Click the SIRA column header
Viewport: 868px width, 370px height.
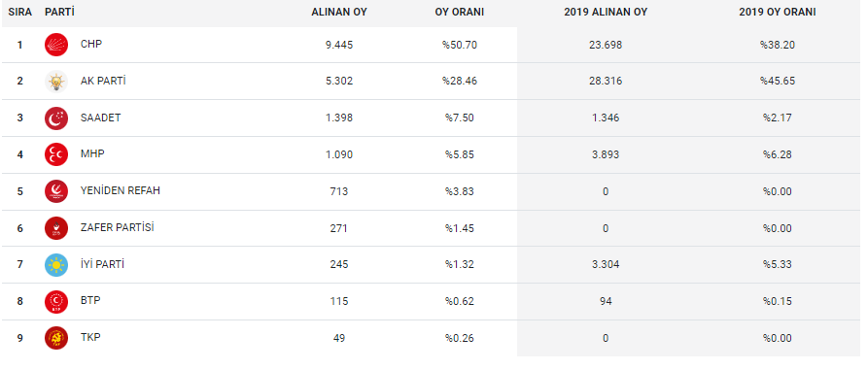click(20, 13)
